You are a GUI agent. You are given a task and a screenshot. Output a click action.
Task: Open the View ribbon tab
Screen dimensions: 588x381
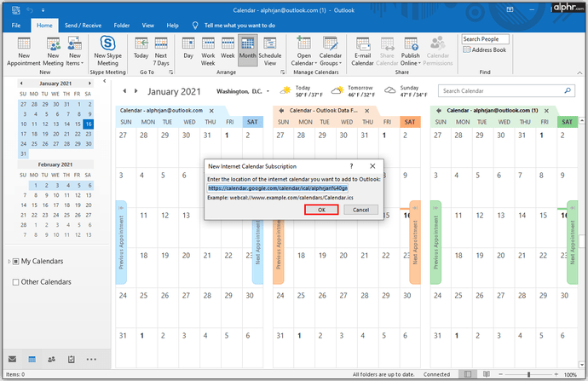pos(147,26)
